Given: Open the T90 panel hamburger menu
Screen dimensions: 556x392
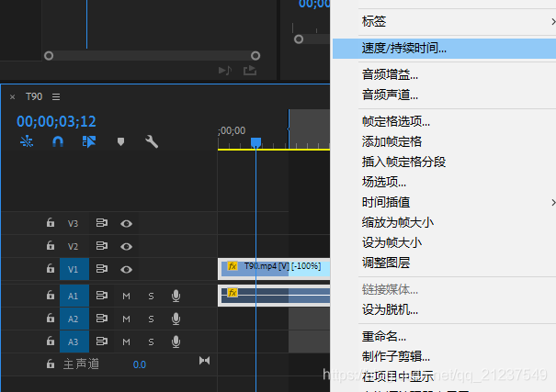Looking at the screenshot, I should 56,96.
